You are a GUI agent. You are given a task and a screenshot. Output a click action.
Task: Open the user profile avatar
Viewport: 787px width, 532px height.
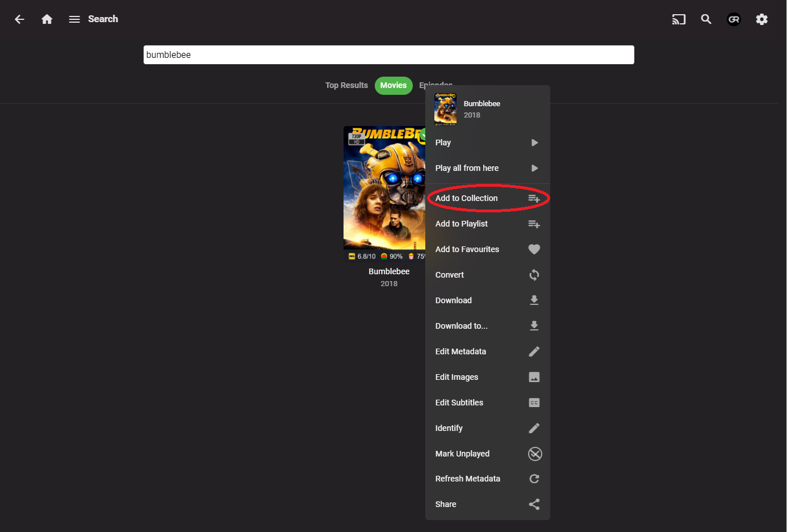[x=734, y=19]
